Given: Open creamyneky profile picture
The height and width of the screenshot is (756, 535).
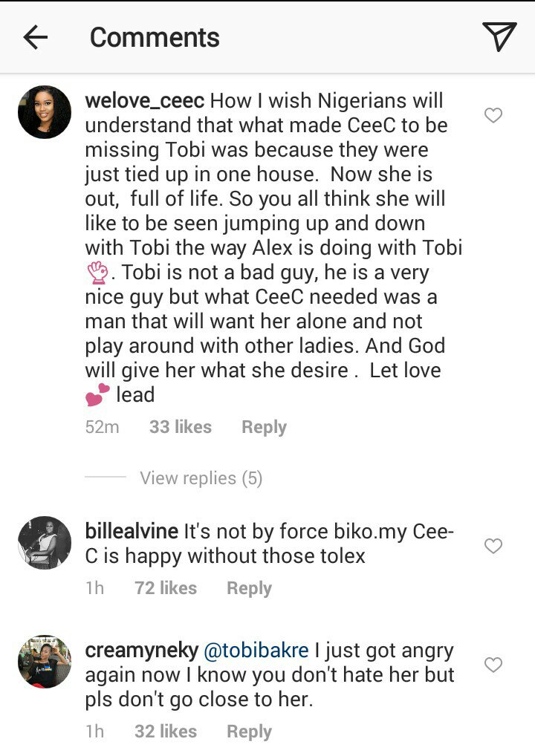Looking at the screenshot, I should (45, 662).
